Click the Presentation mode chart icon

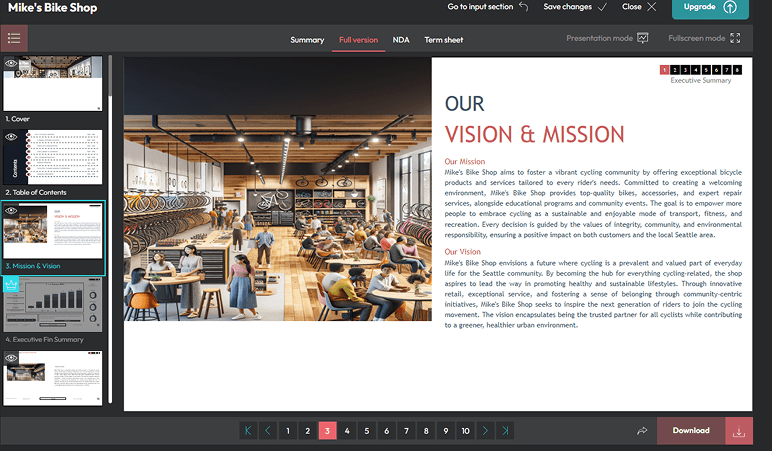click(x=643, y=39)
